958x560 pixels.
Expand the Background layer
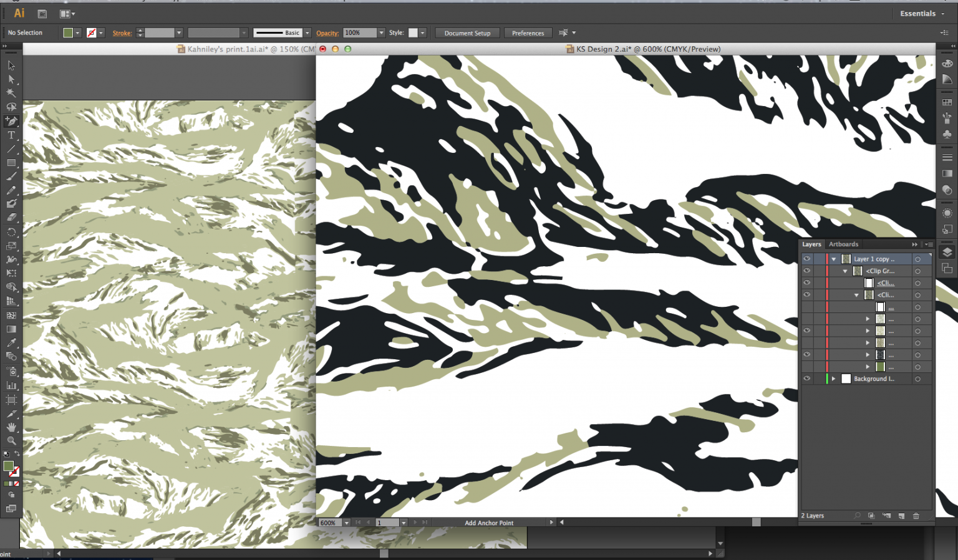point(834,379)
